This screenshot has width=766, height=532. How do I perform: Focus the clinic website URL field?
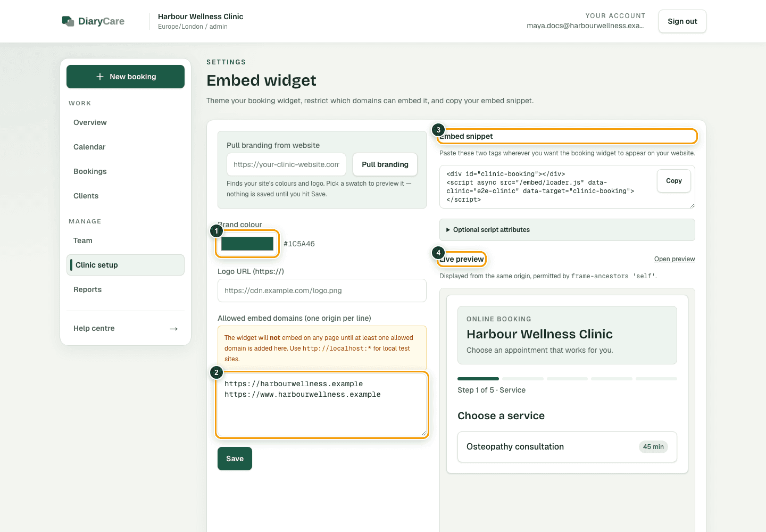click(x=286, y=164)
